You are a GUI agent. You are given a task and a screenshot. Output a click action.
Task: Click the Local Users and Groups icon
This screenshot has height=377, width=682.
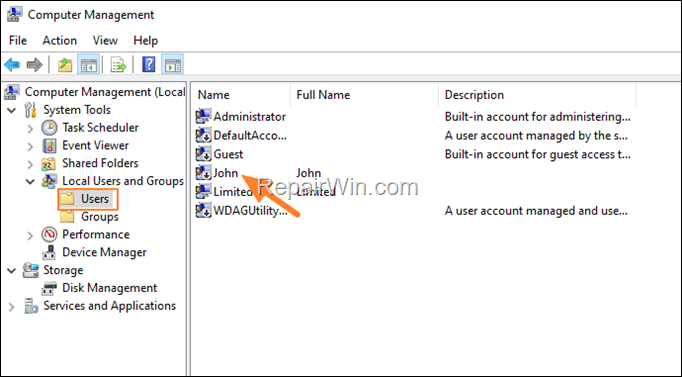point(49,181)
